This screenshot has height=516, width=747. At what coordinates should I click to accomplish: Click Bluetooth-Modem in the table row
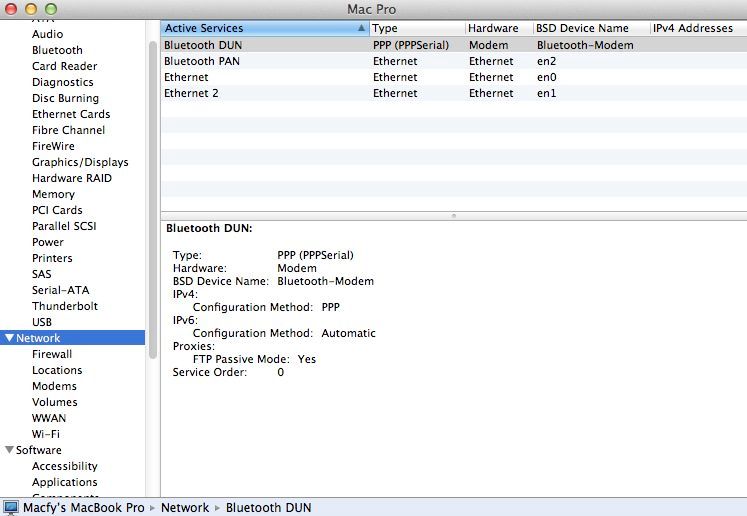point(585,45)
